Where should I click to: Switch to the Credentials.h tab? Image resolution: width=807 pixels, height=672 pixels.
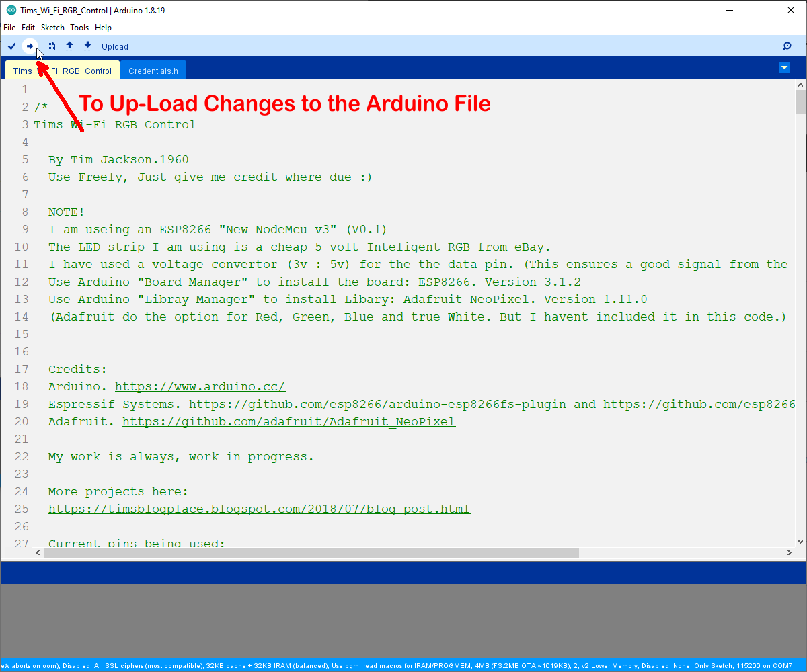(153, 71)
